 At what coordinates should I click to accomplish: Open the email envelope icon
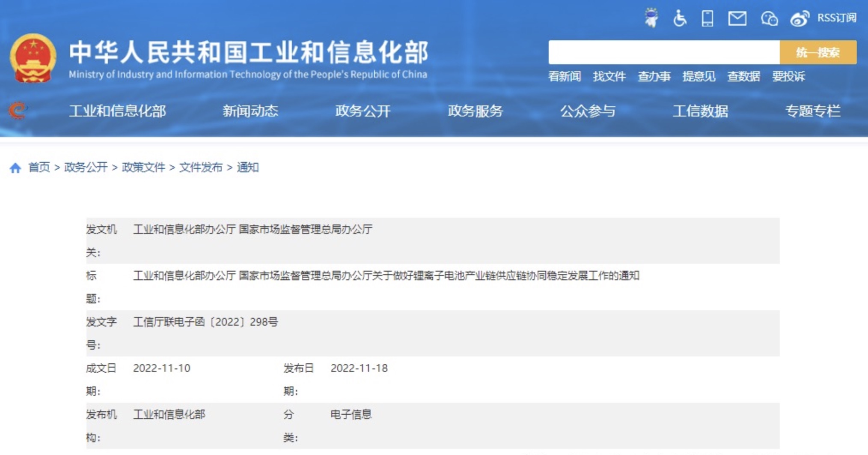coord(737,18)
